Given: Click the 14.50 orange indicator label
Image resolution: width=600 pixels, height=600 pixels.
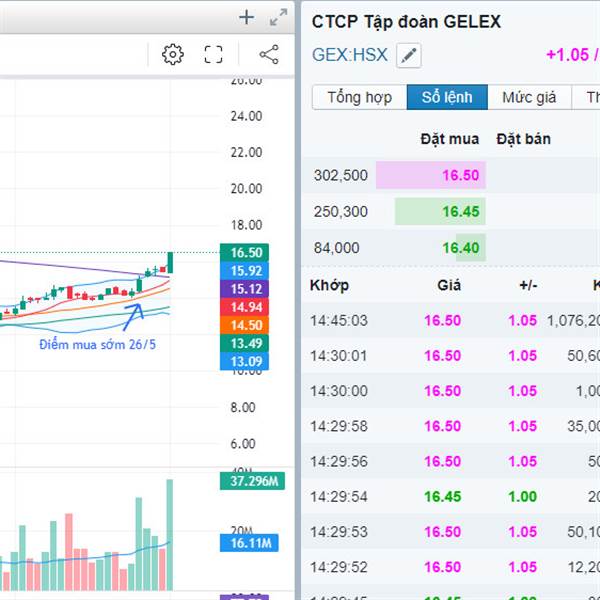Looking at the screenshot, I should pos(244,325).
